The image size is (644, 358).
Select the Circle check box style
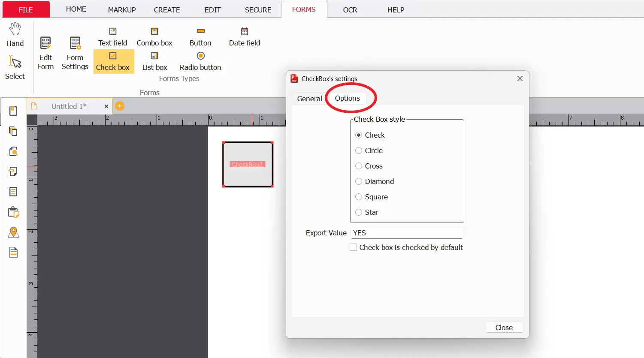[359, 150]
